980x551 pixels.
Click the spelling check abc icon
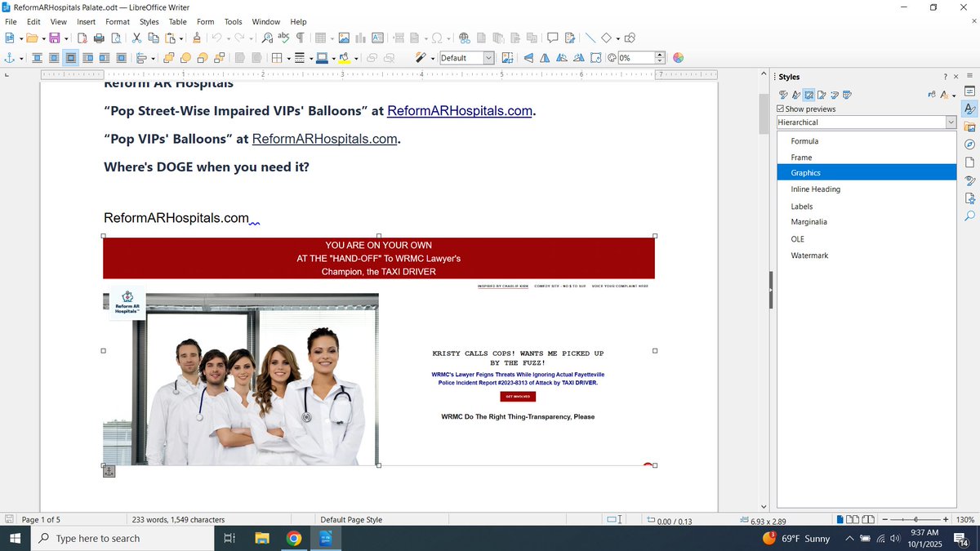coord(283,38)
